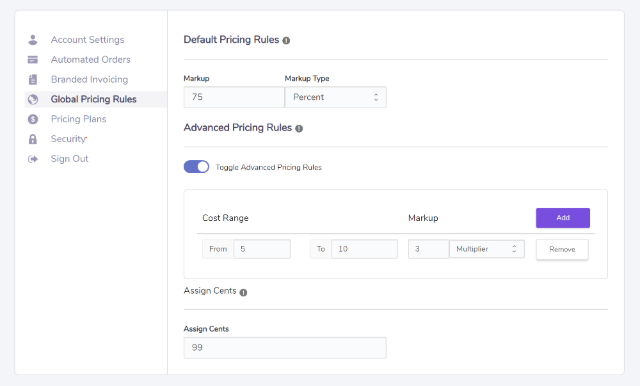This screenshot has width=640, height=386.
Task: Click the From cost field showing 5
Action: [x=262, y=249]
